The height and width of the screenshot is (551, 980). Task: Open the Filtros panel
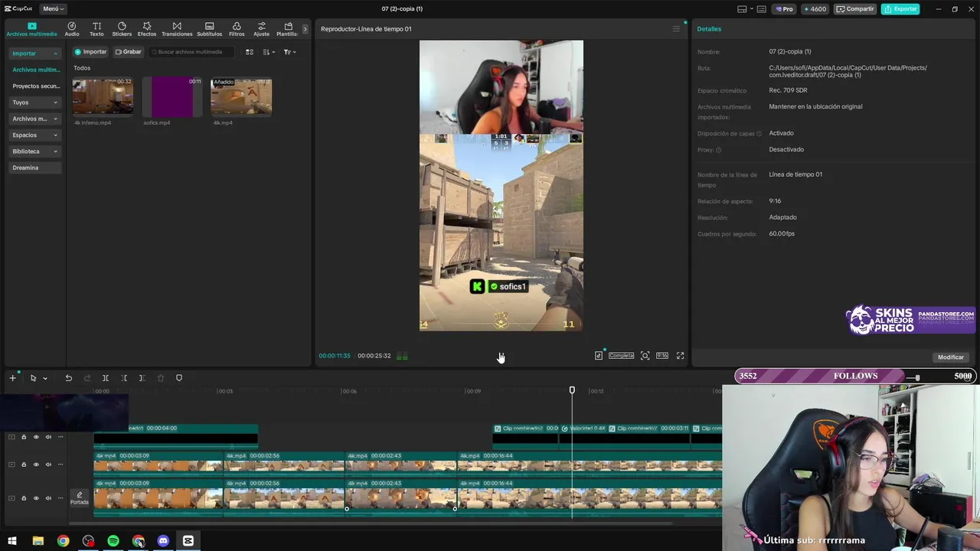pos(237,29)
